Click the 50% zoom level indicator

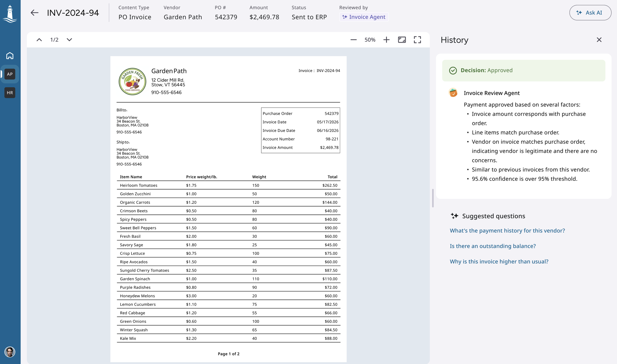pyautogui.click(x=370, y=40)
